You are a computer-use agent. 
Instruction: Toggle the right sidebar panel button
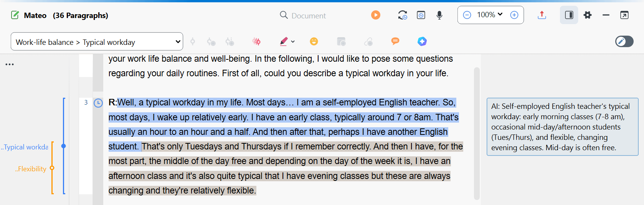point(569,15)
